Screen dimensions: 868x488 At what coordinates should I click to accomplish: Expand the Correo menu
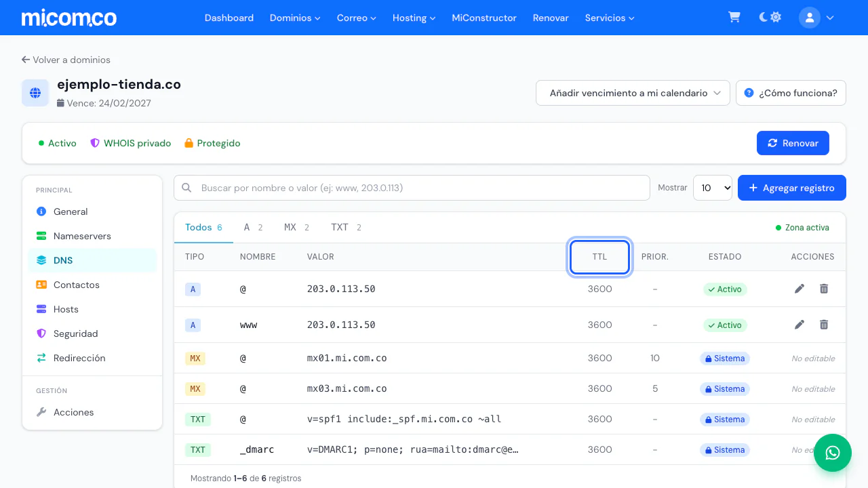click(357, 18)
